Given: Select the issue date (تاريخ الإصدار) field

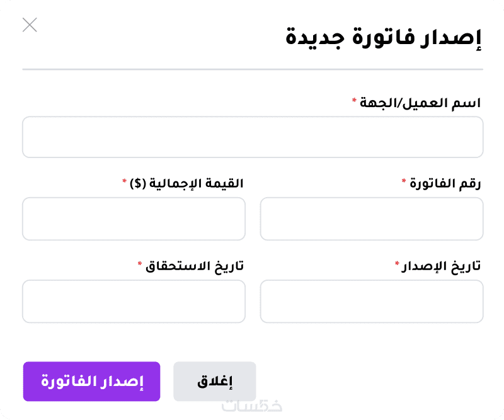Looking at the screenshot, I should (372, 302).
